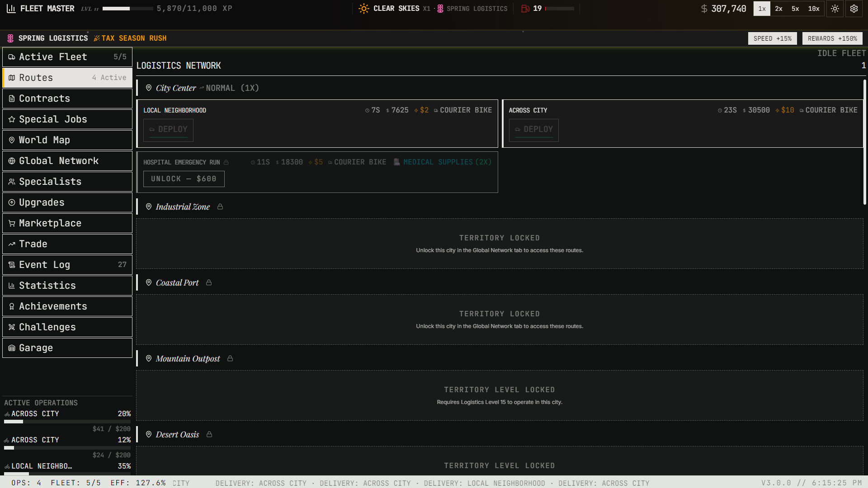Screen dimensions: 868x488
Task: Click the Mountain Outpost lock icon
Action: pos(230,358)
